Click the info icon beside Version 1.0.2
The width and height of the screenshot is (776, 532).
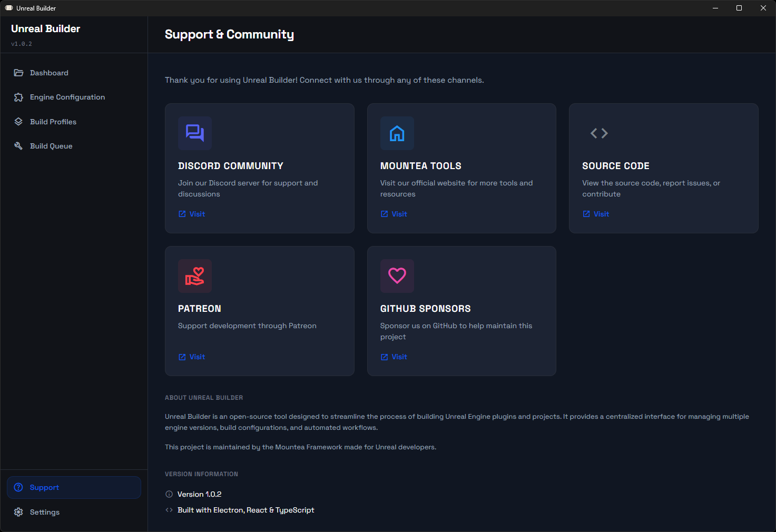[x=169, y=494]
